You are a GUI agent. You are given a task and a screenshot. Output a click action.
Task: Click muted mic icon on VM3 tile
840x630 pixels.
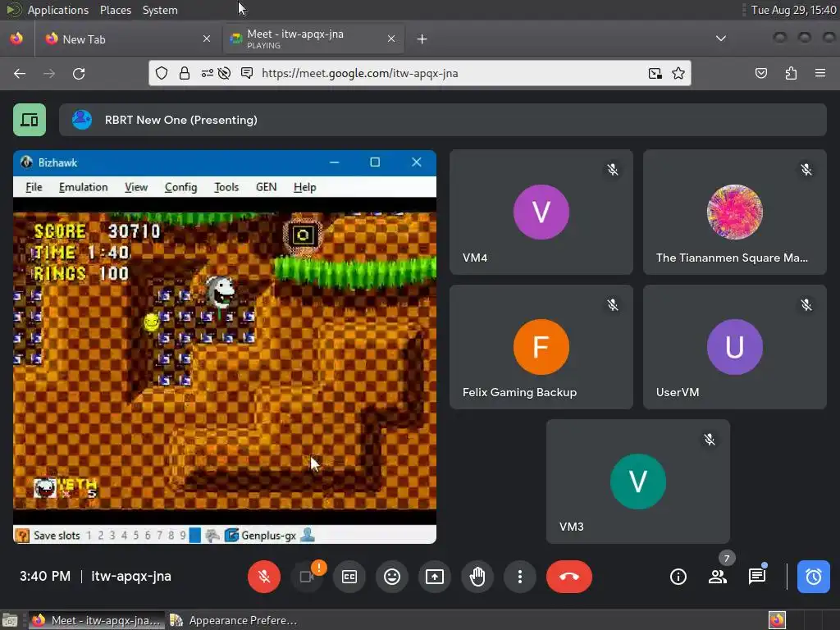click(x=710, y=440)
